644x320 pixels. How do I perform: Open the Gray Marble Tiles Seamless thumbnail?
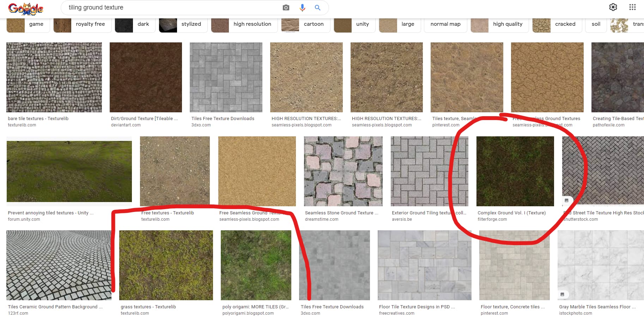(x=601, y=265)
